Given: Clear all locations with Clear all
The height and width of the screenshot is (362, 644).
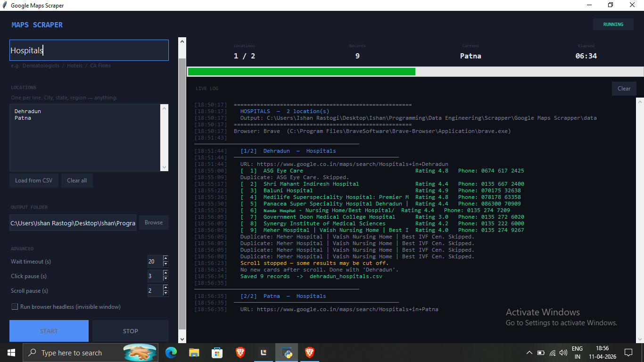Looking at the screenshot, I should [x=77, y=181].
